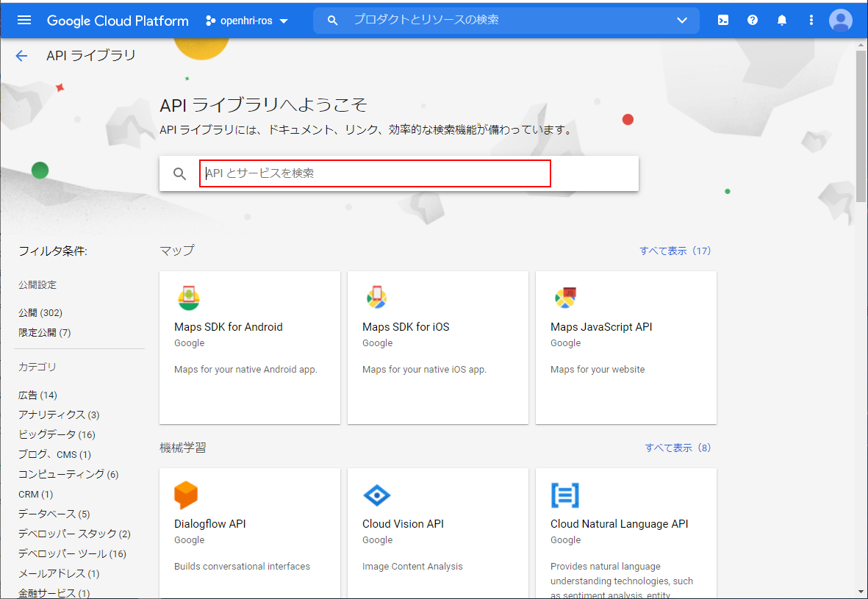Filter by メールアドレス (1) category
Screen dimensions: 868x599
pyautogui.click(x=59, y=574)
